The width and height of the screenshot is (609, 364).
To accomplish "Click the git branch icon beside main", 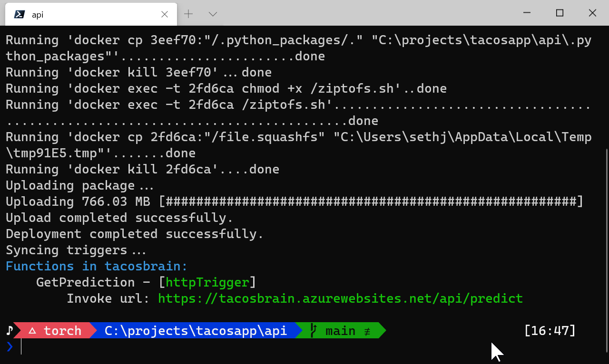I will tap(313, 330).
